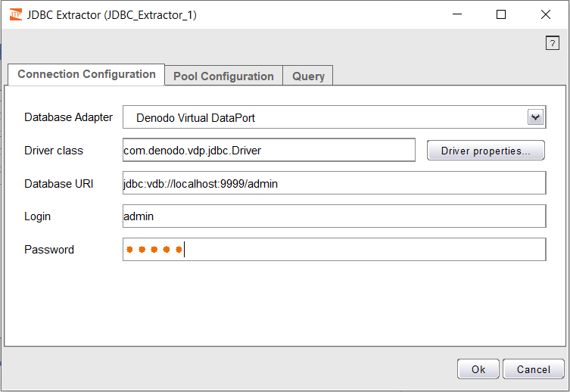This screenshot has width=570, height=392.
Task: Switch to the Pool Configuration tab
Action: click(223, 76)
